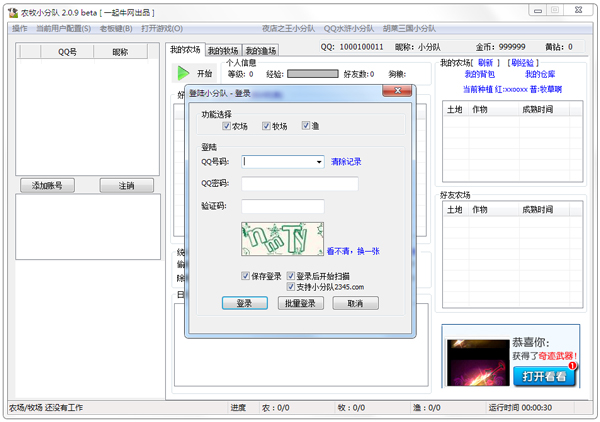Minimize the main window
The width and height of the screenshot is (600, 422).
[x=538, y=11]
